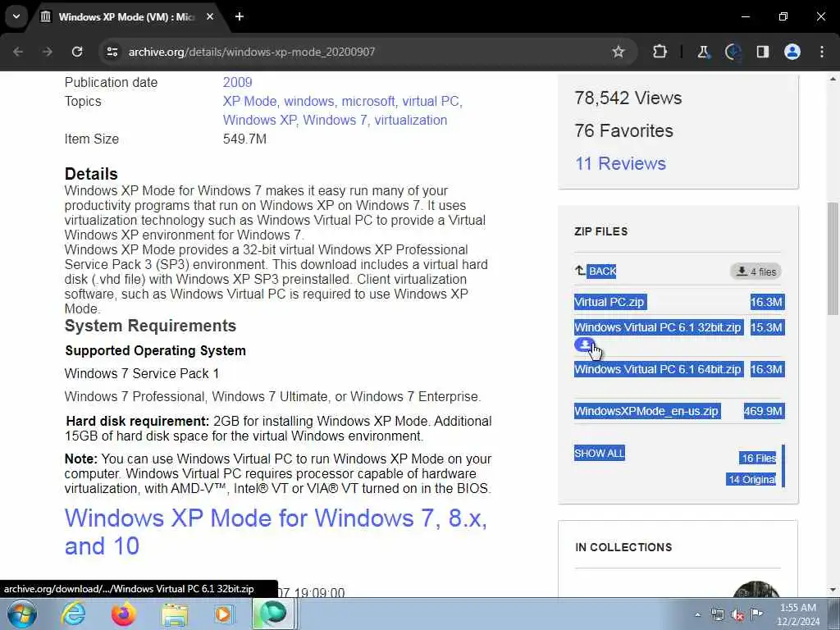Download Windows Virtual PC 6.1 32bit.zip

click(x=659, y=327)
